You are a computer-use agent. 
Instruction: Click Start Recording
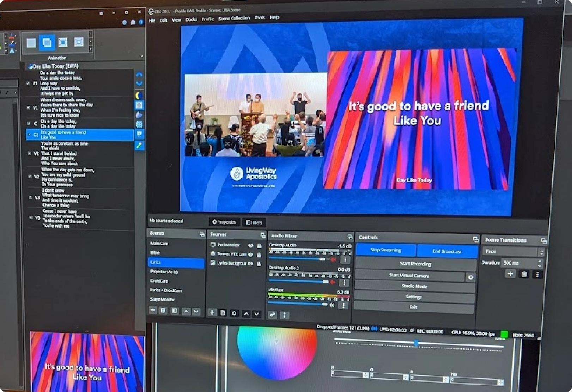(415, 264)
